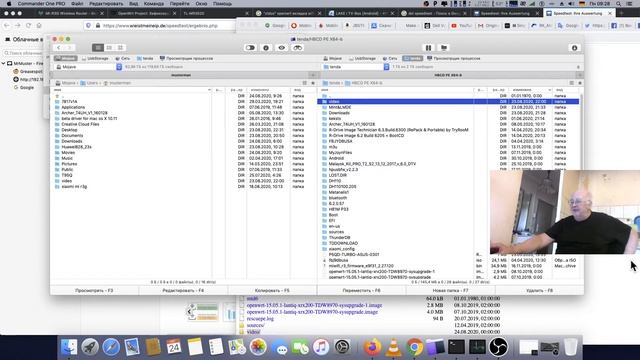Select Pictures folder in left panel
640x360 pixels.
point(69,164)
